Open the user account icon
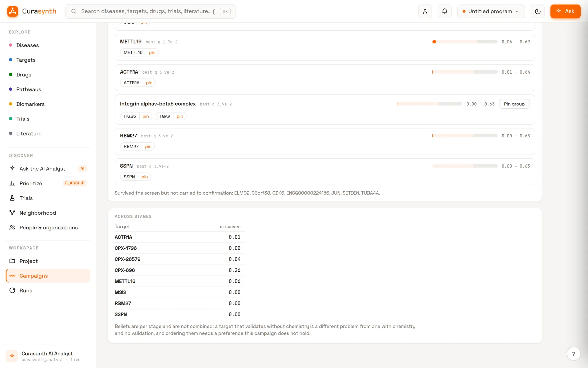Image resolution: width=588 pixels, height=368 pixels. 425,11
